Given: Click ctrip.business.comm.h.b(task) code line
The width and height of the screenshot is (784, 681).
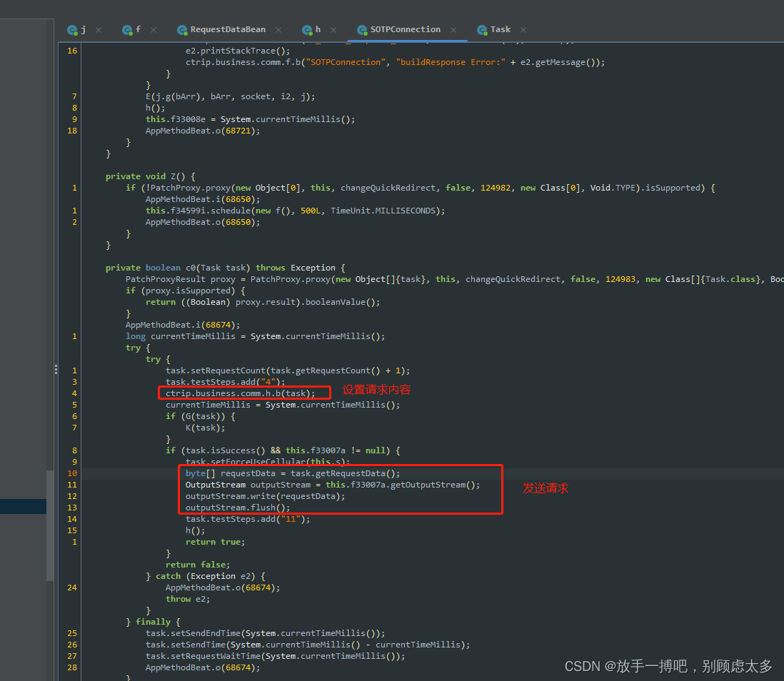Looking at the screenshot, I should [241, 393].
